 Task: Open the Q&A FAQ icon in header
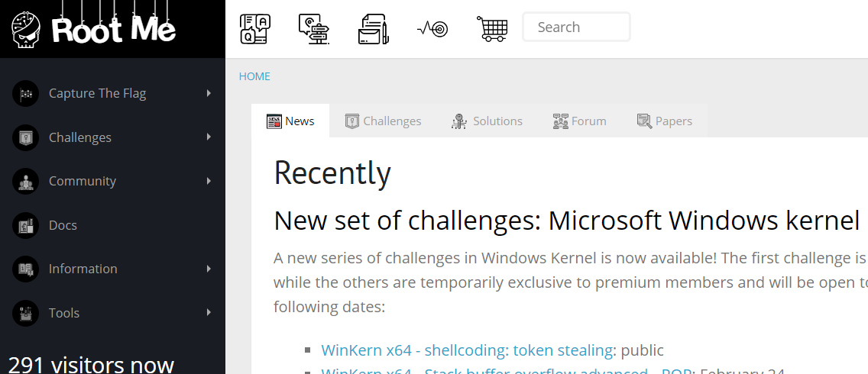(x=255, y=29)
